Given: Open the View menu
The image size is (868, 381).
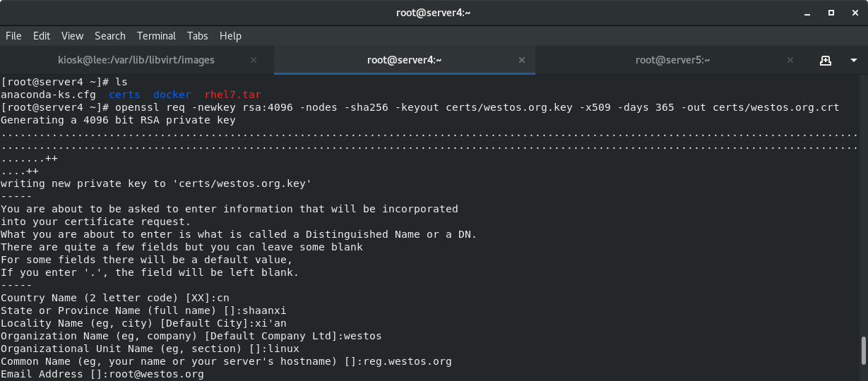Looking at the screenshot, I should [x=72, y=36].
